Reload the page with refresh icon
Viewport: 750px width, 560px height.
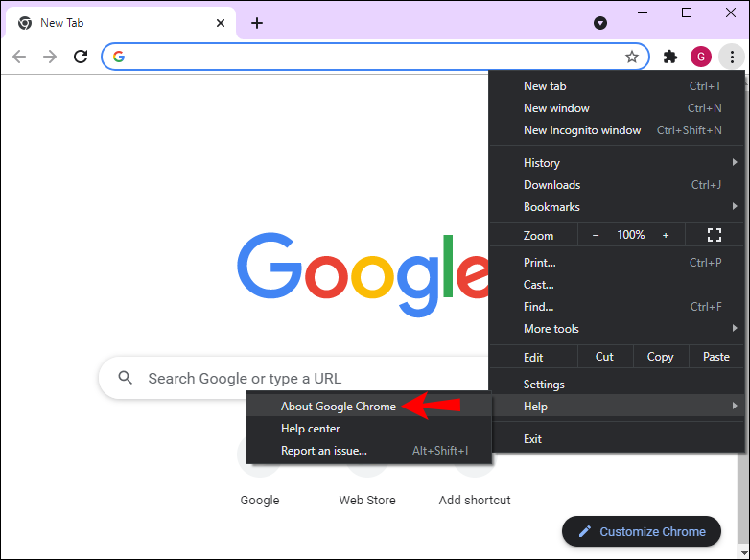point(81,57)
